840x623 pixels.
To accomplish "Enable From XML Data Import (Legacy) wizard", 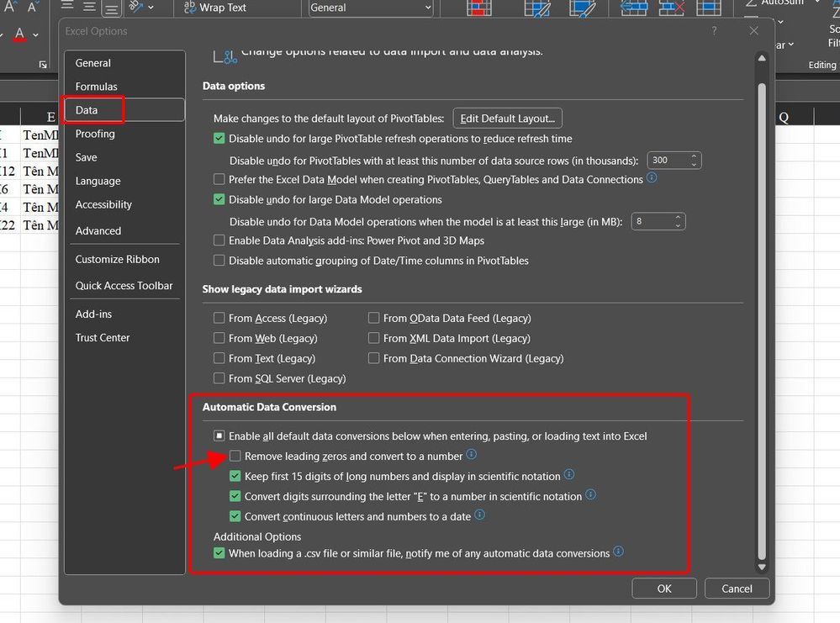I will (374, 339).
